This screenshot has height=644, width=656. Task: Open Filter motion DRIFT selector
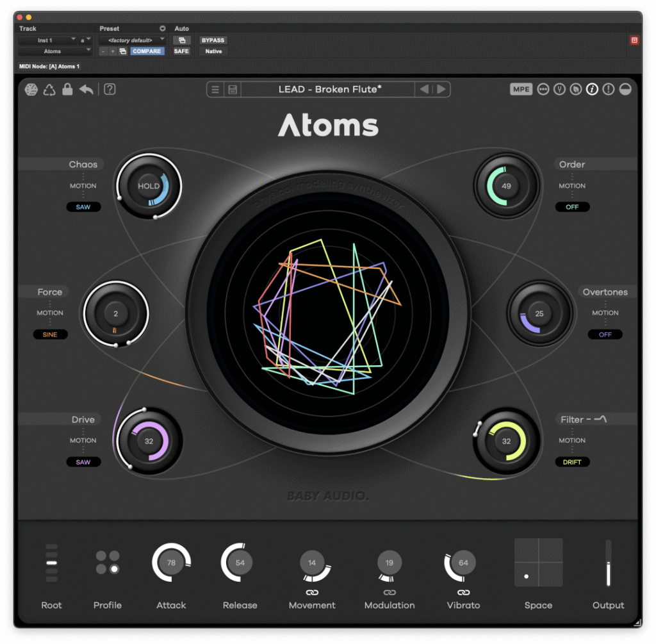coord(572,463)
